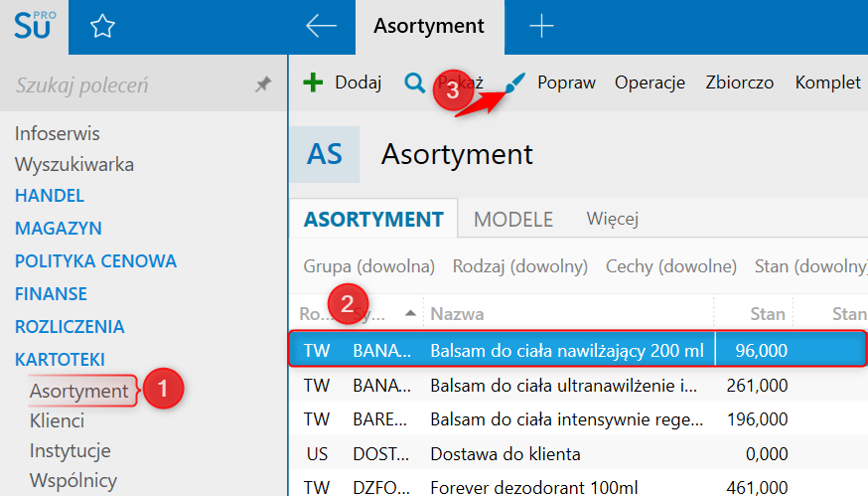Image resolution: width=868 pixels, height=496 pixels.
Task: Open the Grupa (dowolna) filter
Action: pyautogui.click(x=369, y=266)
